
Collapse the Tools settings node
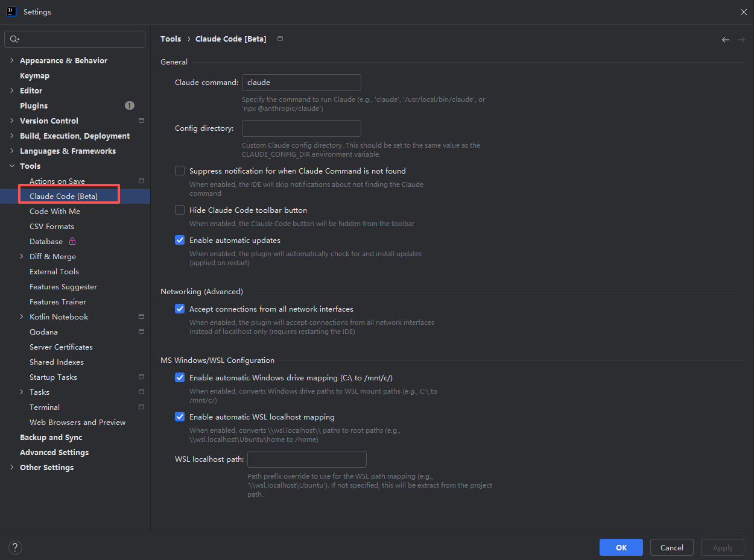point(12,166)
